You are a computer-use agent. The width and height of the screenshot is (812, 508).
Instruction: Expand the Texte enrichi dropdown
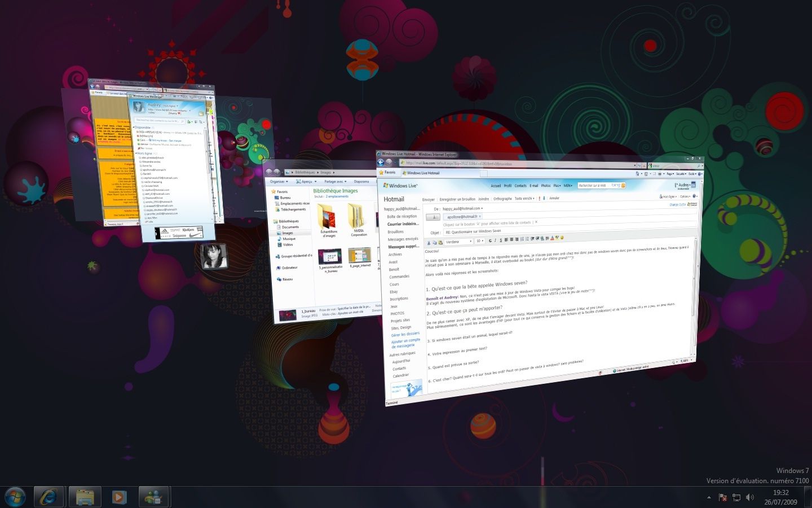click(x=524, y=199)
